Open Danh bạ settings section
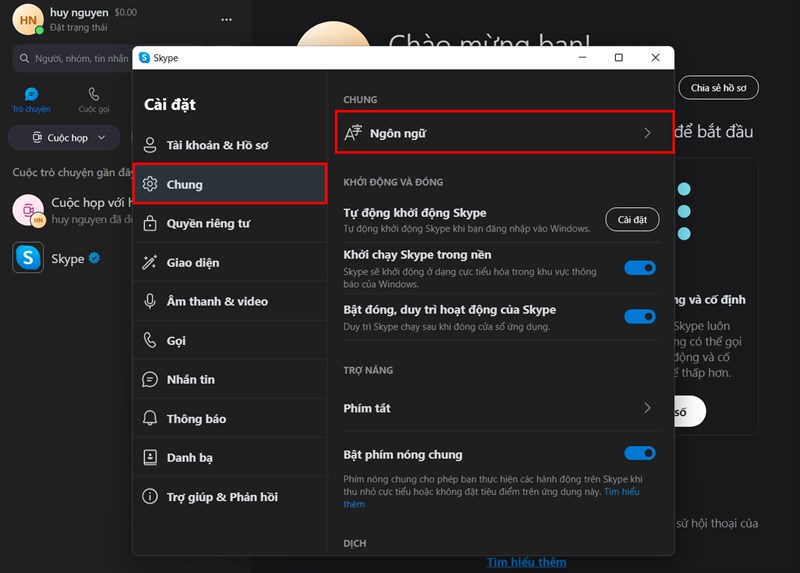The width and height of the screenshot is (800, 573). (230, 458)
